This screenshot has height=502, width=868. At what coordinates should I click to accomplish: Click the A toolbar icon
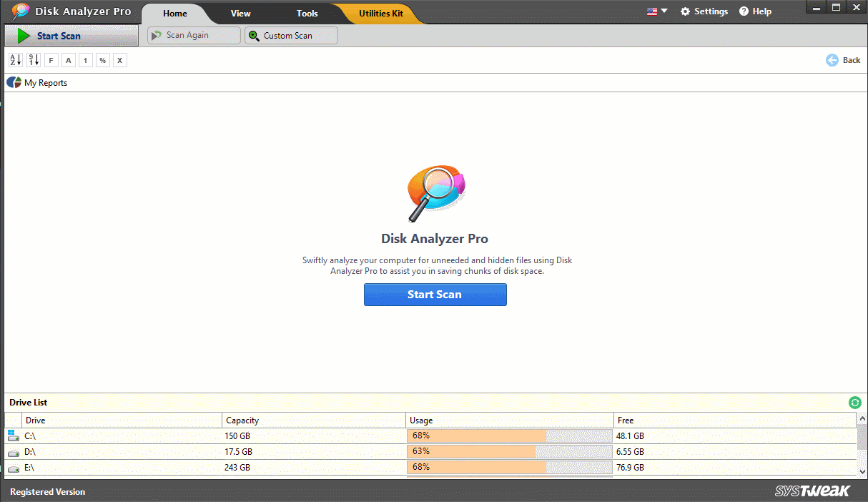point(68,60)
